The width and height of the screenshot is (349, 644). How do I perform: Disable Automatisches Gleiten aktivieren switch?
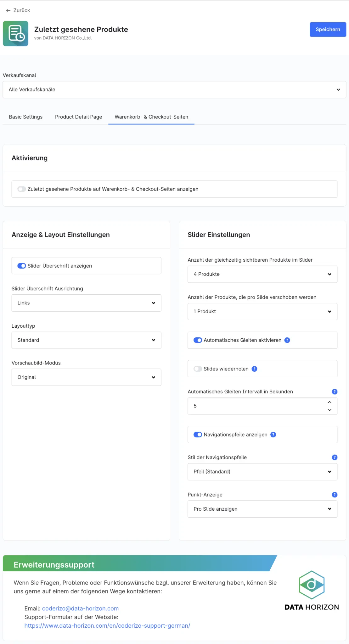[198, 340]
